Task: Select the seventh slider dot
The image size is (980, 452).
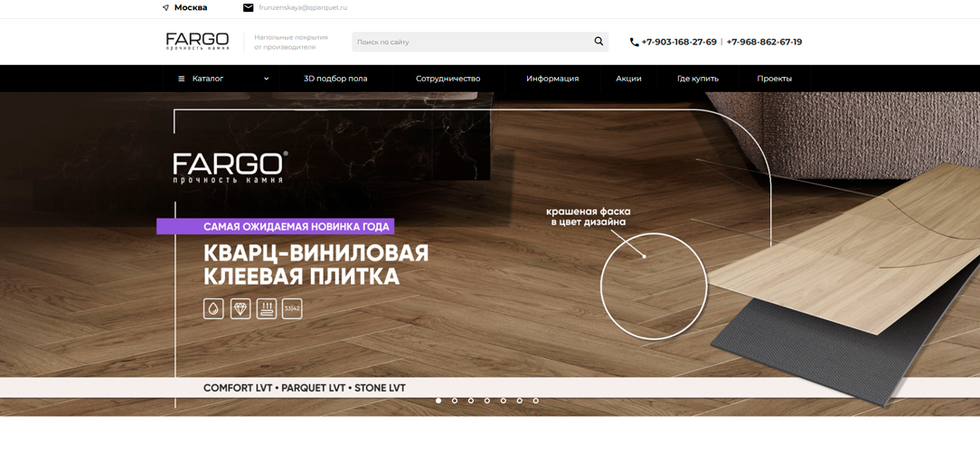Action: (535, 400)
